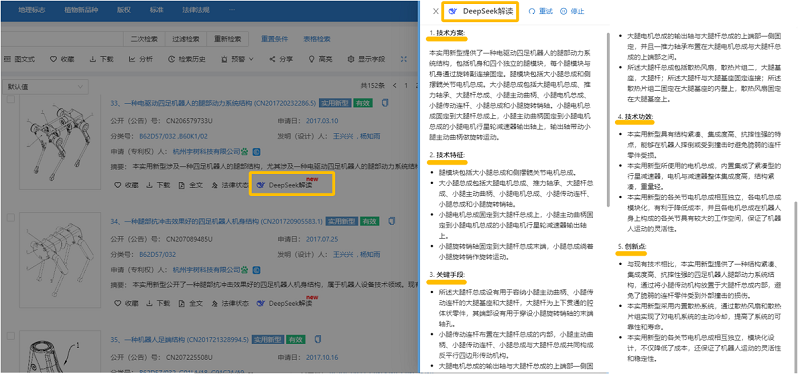Click the 停止 stop button in the panel header
Screen dimensions: 800x374
572,11
